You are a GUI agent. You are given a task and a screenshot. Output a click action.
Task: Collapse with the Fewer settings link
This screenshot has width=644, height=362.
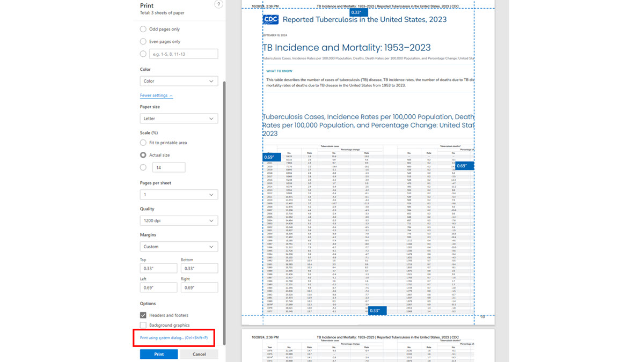click(x=156, y=95)
